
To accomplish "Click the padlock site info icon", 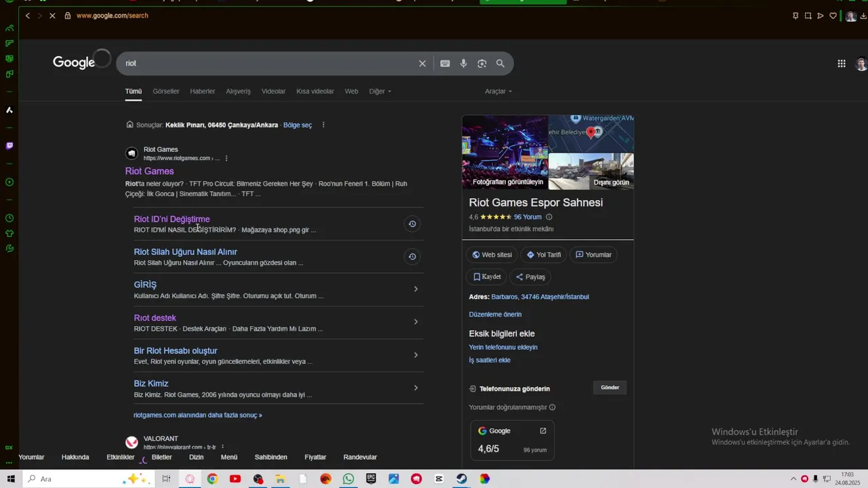I will tap(67, 16).
